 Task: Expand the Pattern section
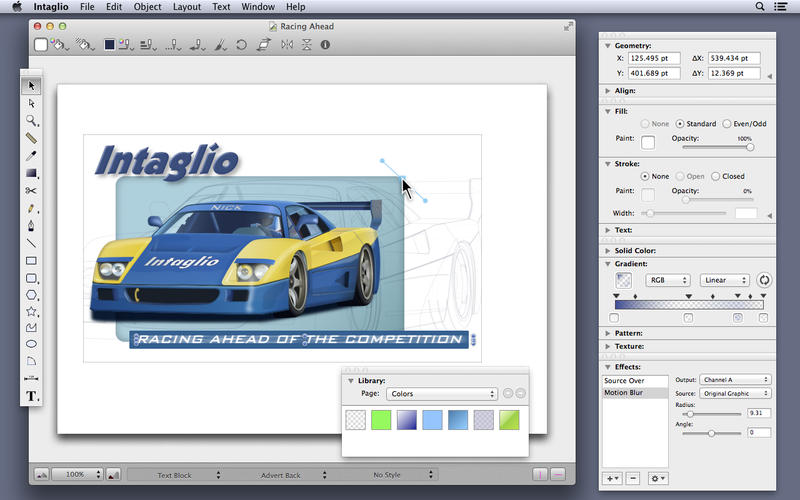(608, 333)
